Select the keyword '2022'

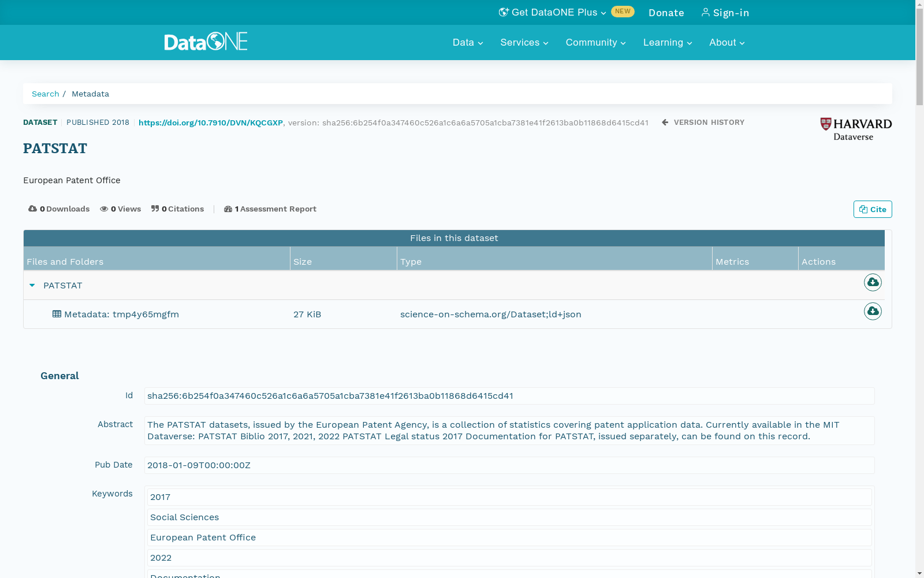pos(509,558)
